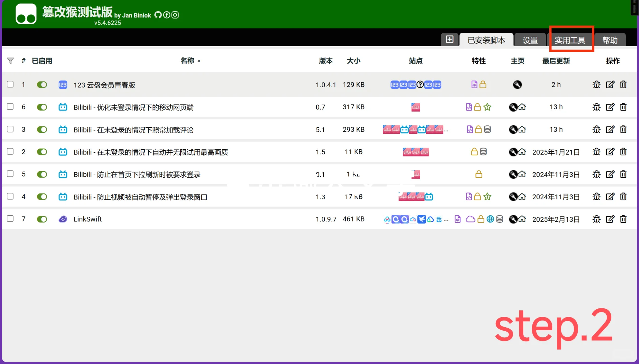Sort by 版本 column header
This screenshot has height=364, width=639.
point(326,61)
